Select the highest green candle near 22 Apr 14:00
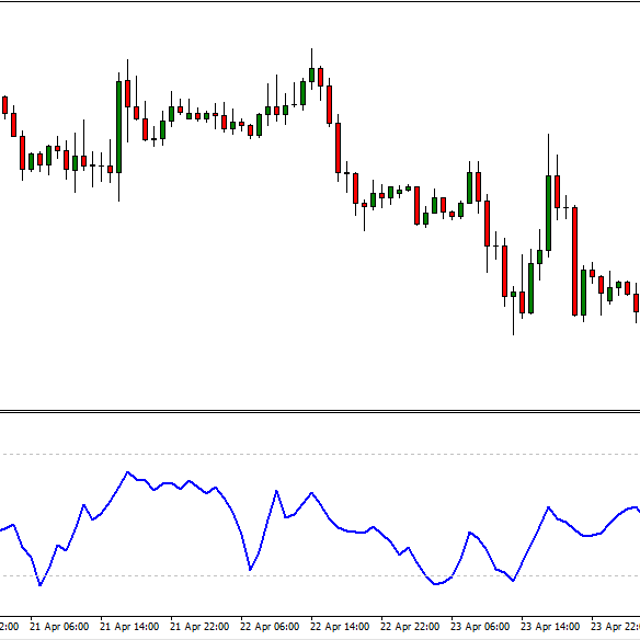This screenshot has width=640, height=640. (312, 75)
